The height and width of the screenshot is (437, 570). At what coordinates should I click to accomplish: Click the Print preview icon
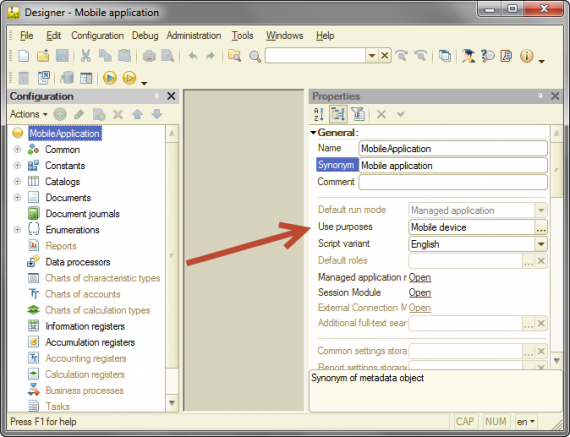pos(168,56)
